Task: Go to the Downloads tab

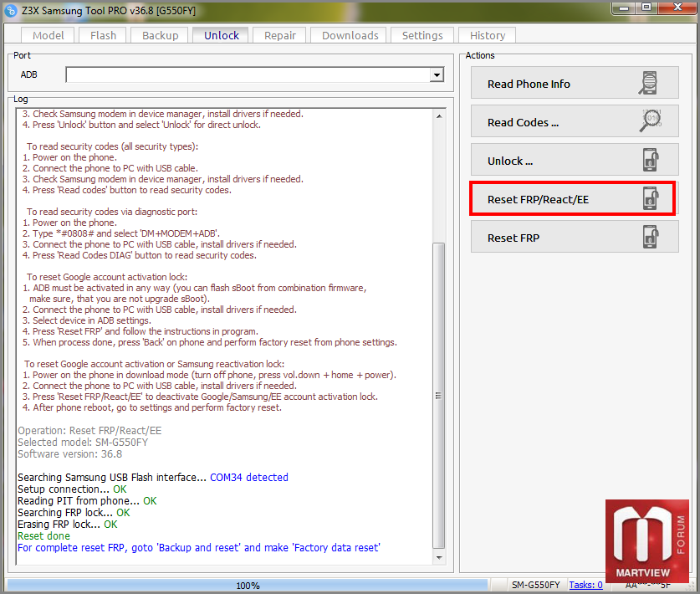Action: (350, 35)
